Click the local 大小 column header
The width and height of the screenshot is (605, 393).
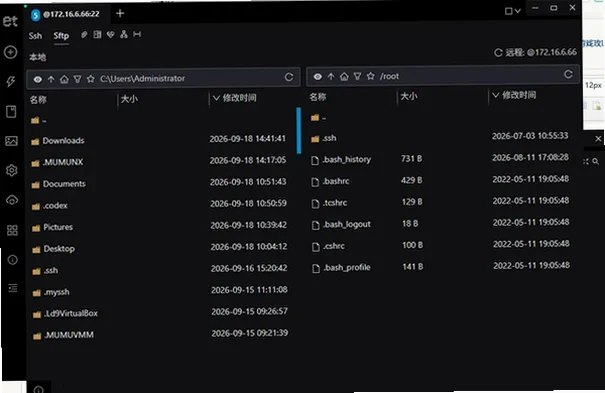(129, 99)
